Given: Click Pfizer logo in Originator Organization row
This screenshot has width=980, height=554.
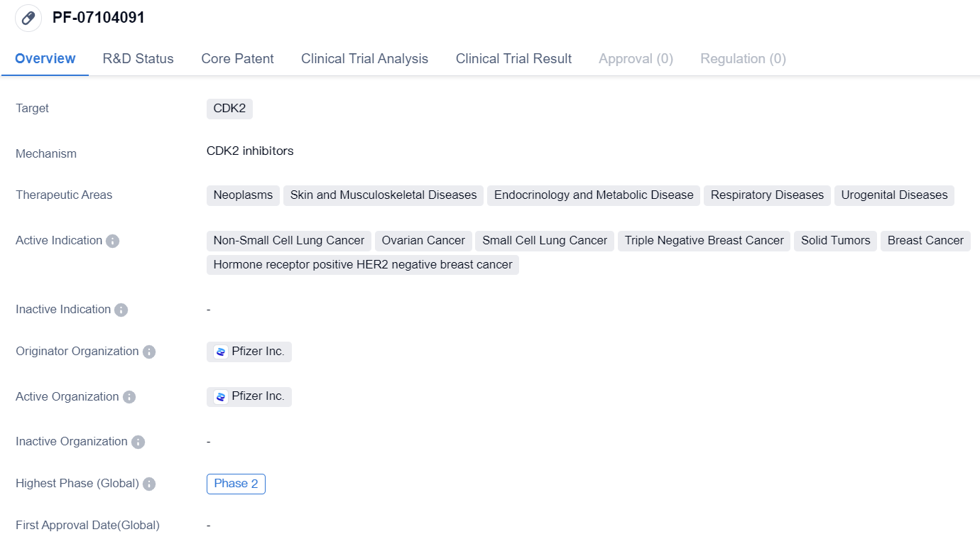Looking at the screenshot, I should click(x=221, y=352).
